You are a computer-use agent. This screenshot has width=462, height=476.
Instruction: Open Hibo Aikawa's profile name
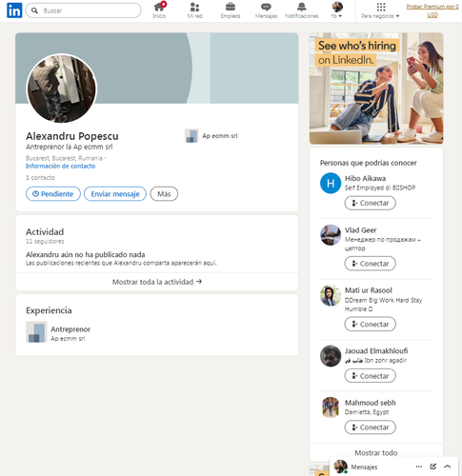(365, 178)
